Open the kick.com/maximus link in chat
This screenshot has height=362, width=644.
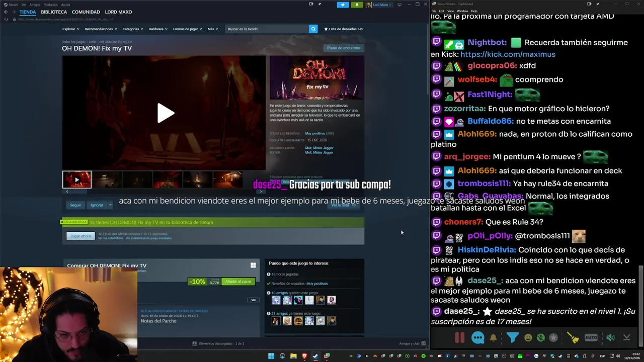tap(508, 54)
